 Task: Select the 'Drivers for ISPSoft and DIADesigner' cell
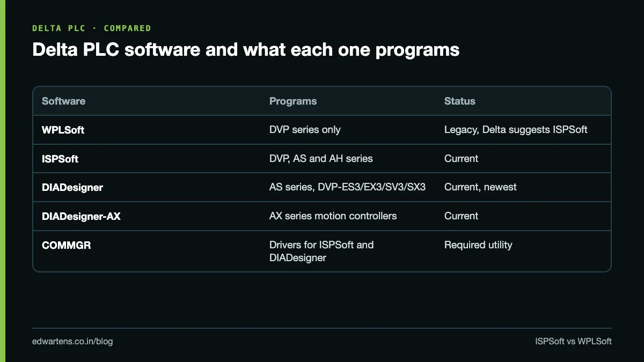point(321,251)
